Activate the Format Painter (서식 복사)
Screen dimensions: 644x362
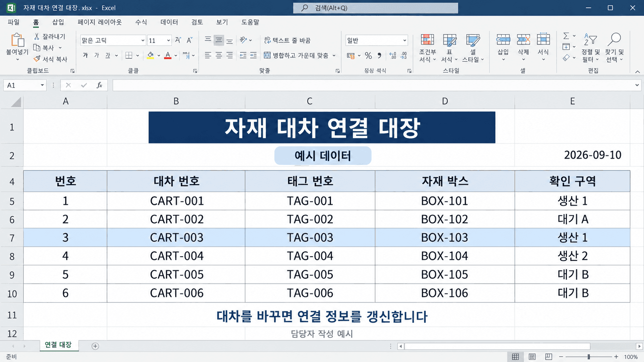(50, 59)
